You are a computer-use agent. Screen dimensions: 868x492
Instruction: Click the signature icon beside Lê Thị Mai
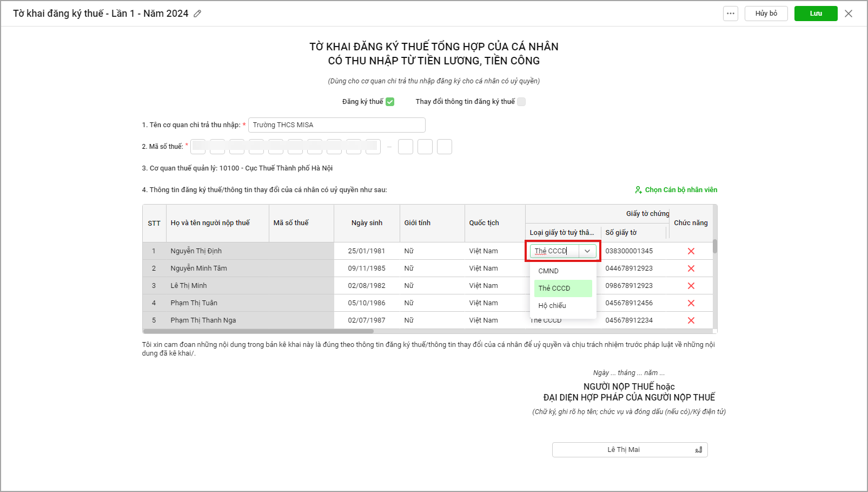coord(698,450)
